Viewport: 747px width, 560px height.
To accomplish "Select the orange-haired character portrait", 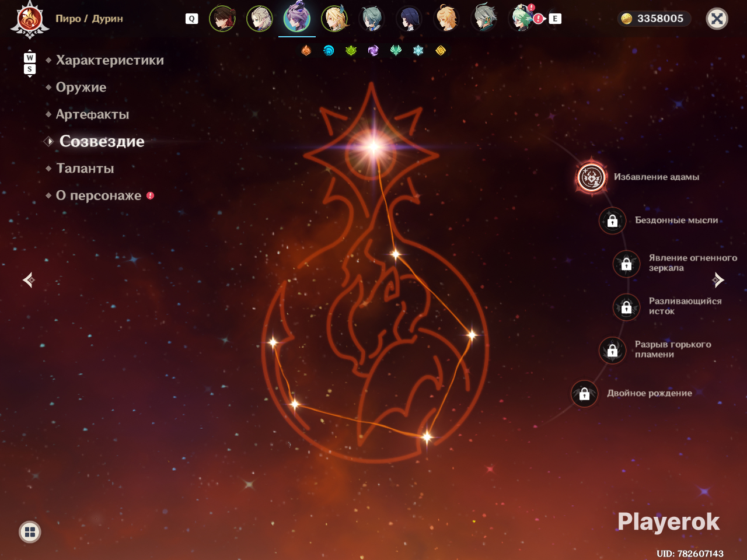I will (446, 19).
